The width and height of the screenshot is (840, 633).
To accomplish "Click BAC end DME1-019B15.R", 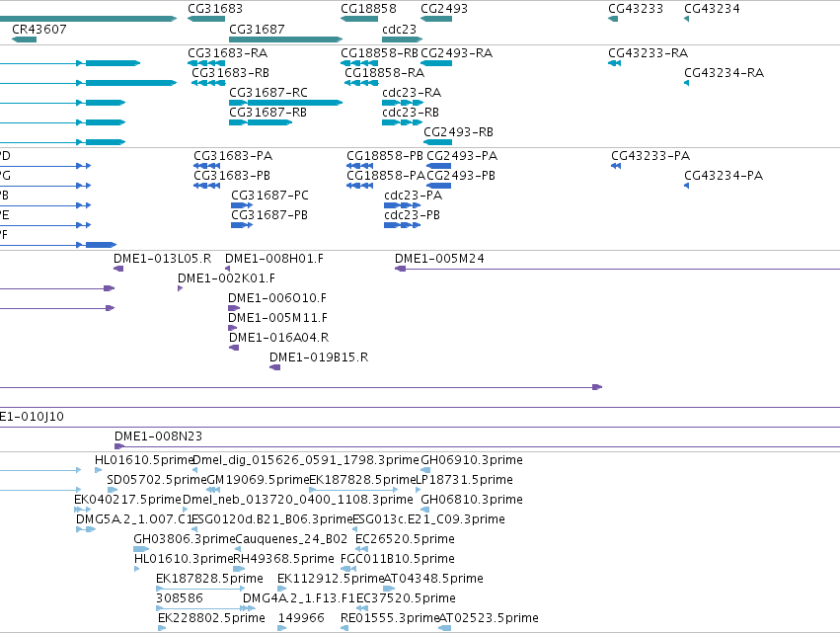I will click(274, 367).
